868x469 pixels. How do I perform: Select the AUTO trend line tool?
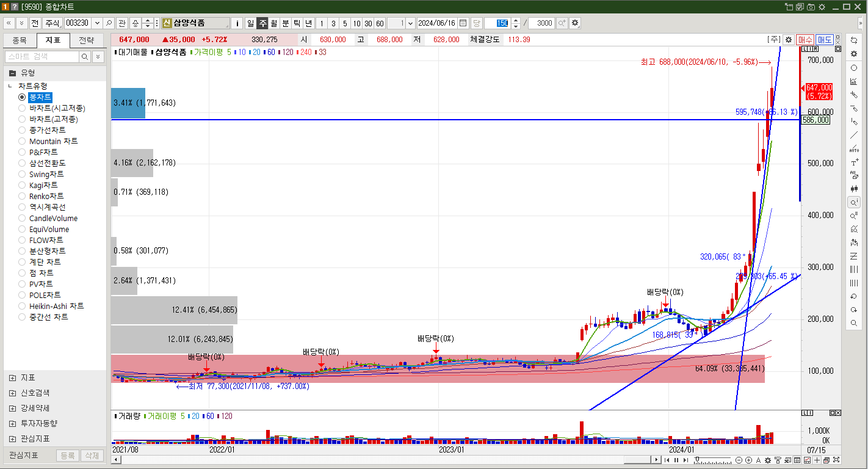coord(854,148)
